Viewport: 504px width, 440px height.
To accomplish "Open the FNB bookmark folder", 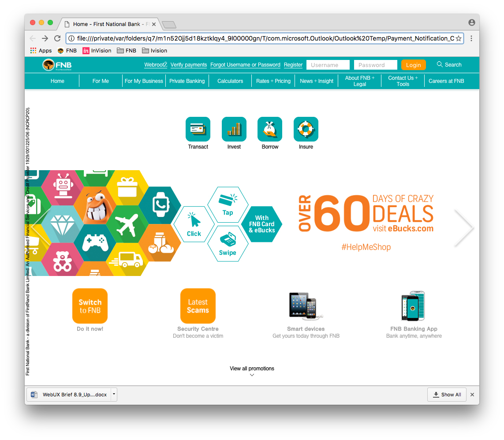I will point(126,50).
